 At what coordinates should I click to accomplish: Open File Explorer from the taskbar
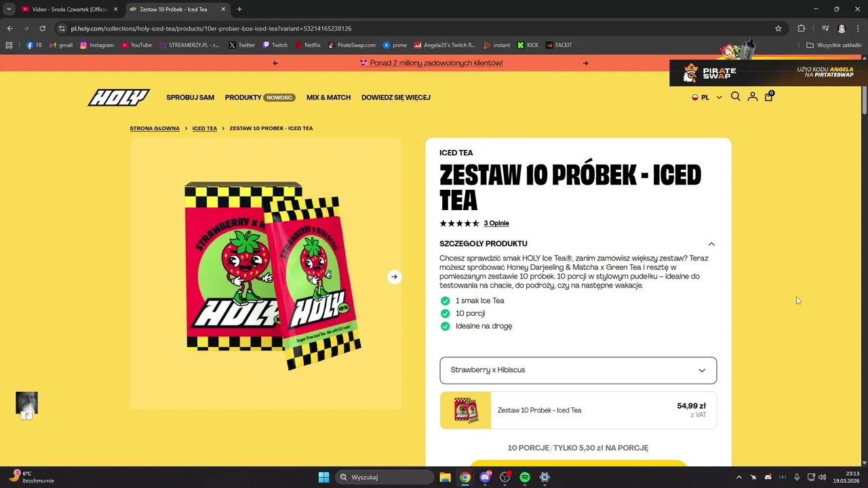[x=445, y=477]
